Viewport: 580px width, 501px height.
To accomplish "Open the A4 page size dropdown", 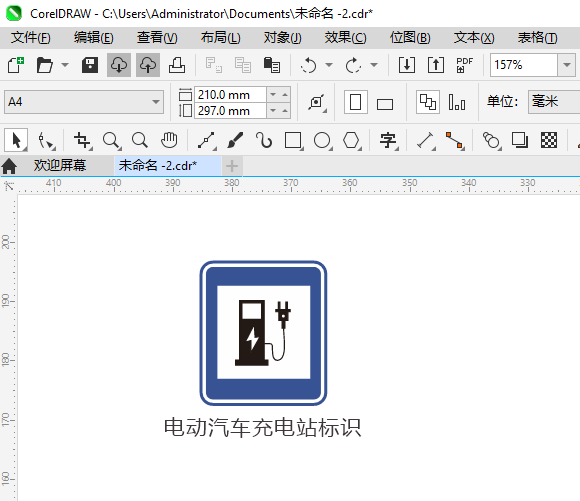I will click(x=156, y=102).
